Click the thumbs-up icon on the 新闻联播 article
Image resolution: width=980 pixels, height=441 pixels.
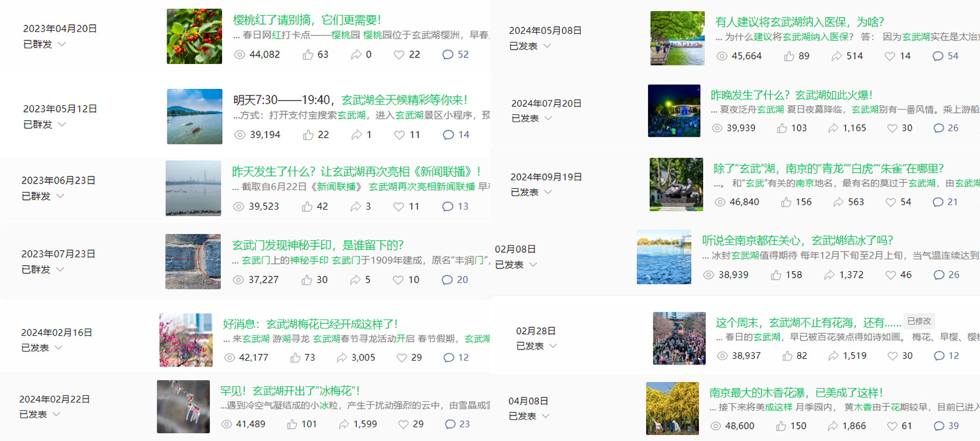tap(308, 207)
